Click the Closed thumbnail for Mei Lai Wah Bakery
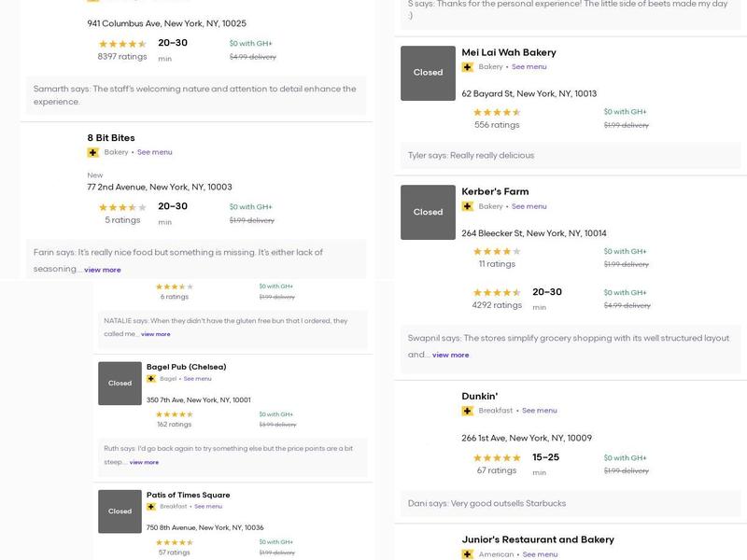 (429, 73)
